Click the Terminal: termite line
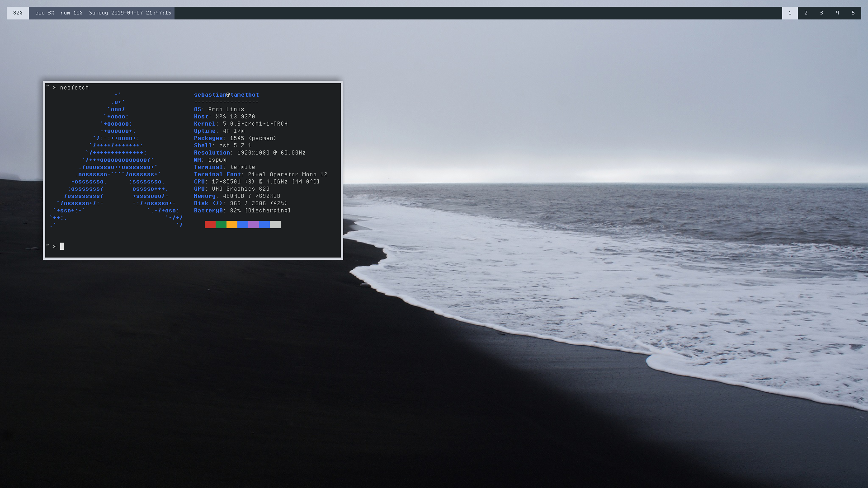This screenshot has height=488, width=868. pos(225,167)
